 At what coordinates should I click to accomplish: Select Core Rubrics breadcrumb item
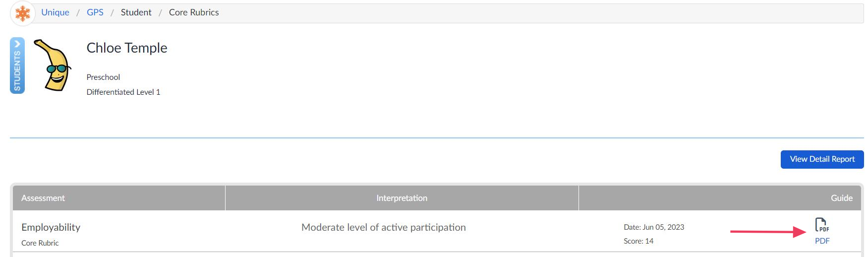click(194, 12)
